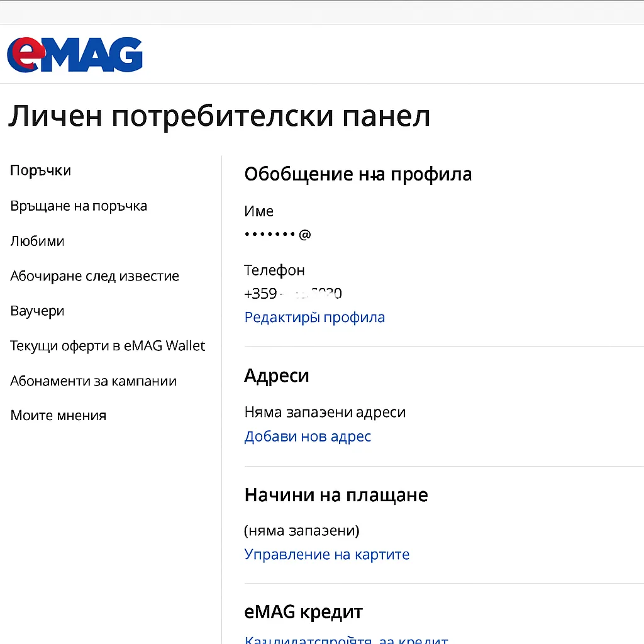Click the masked name value under Име
This screenshot has width=644, height=644.
pos(277,235)
